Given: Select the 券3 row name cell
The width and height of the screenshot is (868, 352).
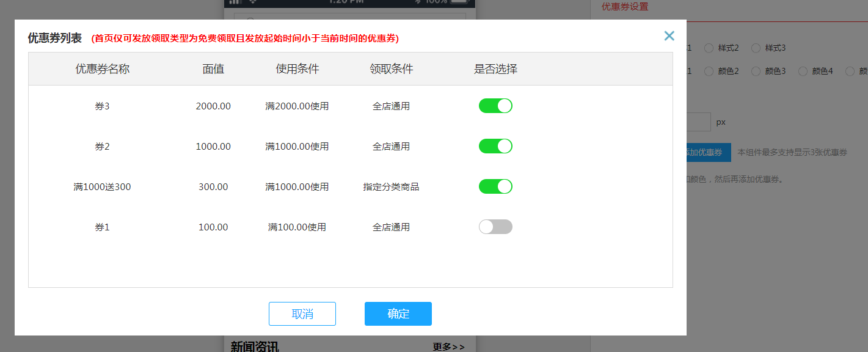Looking at the screenshot, I should [x=102, y=106].
